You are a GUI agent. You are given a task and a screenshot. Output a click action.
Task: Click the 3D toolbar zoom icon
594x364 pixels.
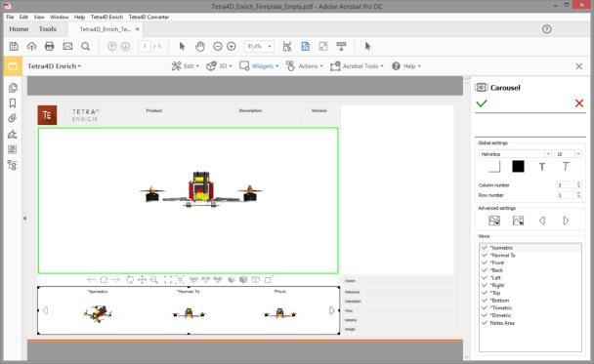[154, 280]
